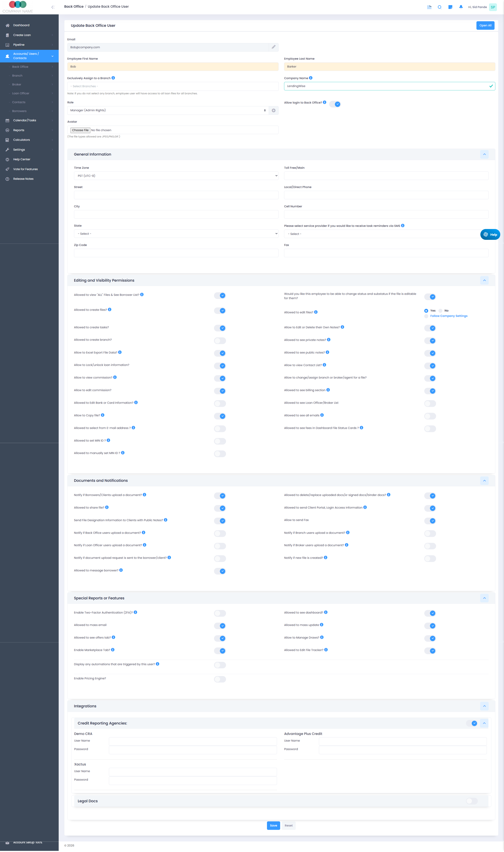The image size is (504, 852).
Task: Collapse the General Information section
Action: 484,155
